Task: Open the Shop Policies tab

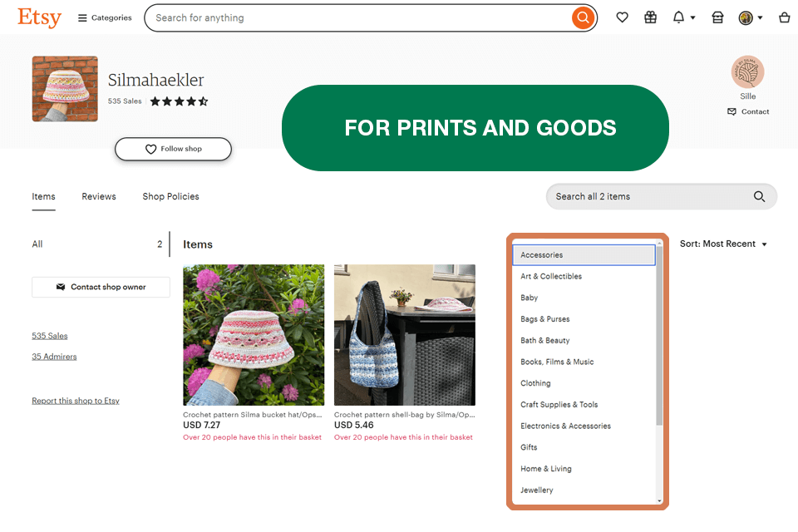Action: 170,196
